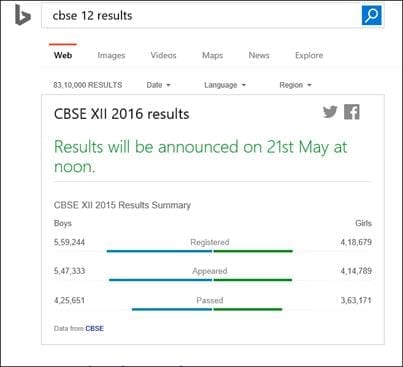Open the Explore tab
This screenshot has width=403, height=367.
click(x=309, y=55)
